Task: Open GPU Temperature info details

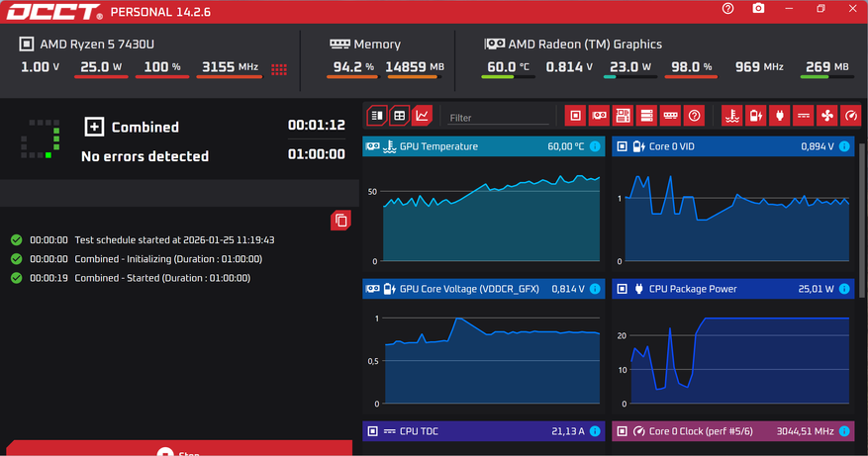Action: click(595, 146)
